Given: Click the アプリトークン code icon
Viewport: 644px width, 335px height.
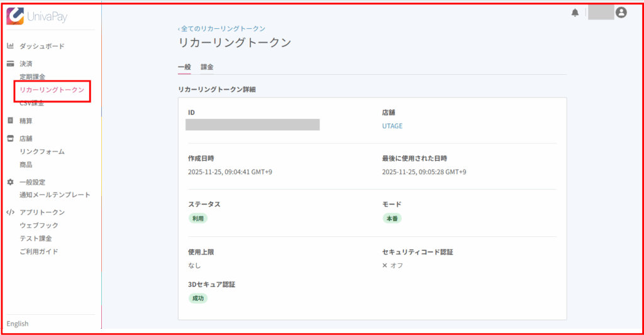Looking at the screenshot, I should 10,212.
